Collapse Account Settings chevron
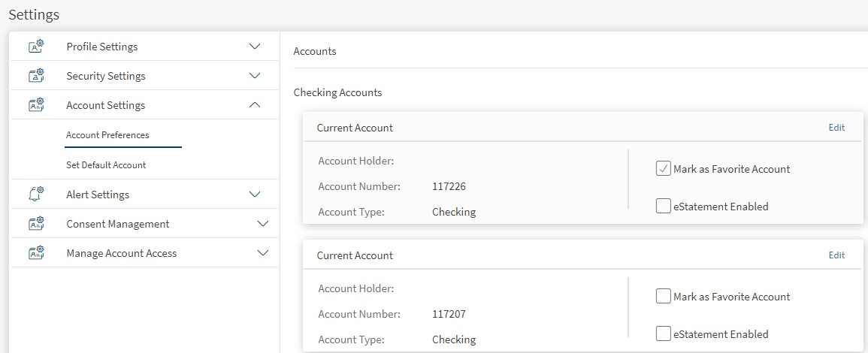The width and height of the screenshot is (868, 353). coord(255,105)
